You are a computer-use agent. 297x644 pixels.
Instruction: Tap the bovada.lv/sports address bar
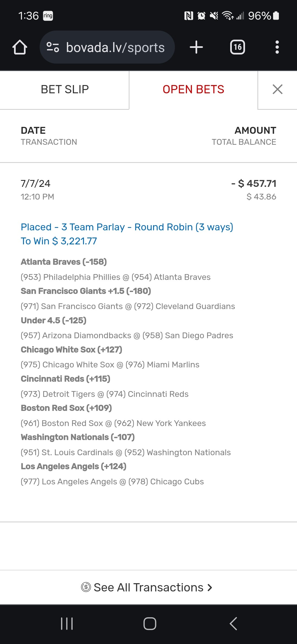coord(115,47)
